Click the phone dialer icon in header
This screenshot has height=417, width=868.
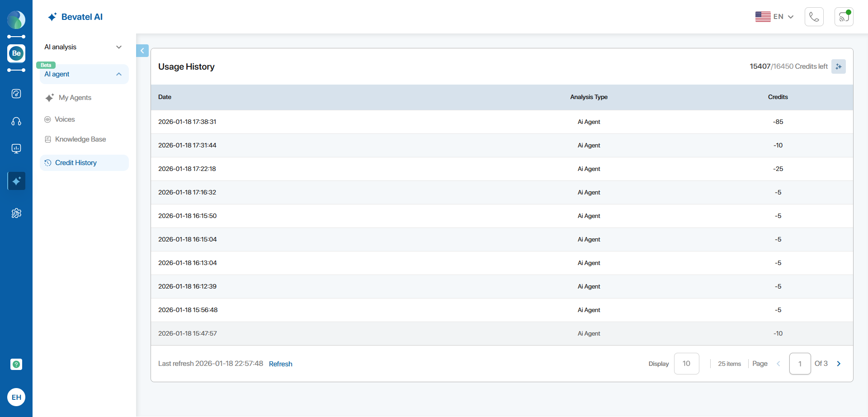[814, 17]
